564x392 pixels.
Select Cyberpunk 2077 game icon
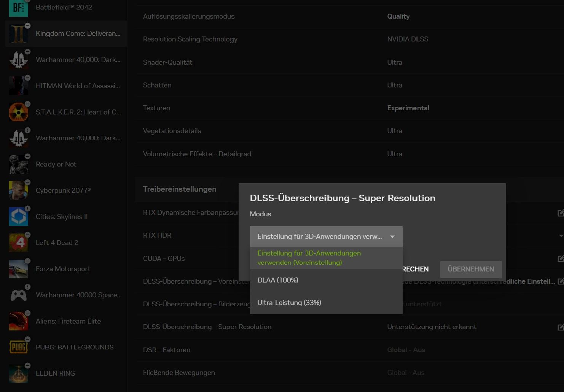click(x=18, y=190)
